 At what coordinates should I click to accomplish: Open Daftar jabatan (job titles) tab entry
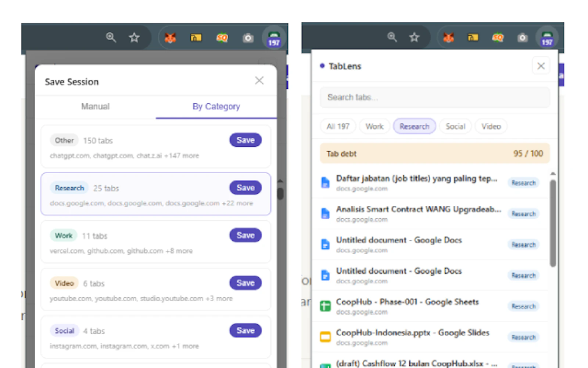(x=430, y=183)
